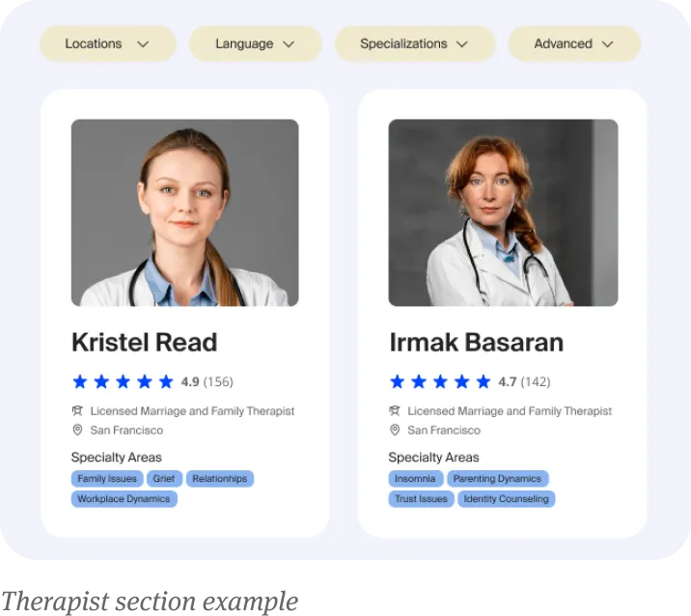Open the Specializations dropdown

tap(415, 43)
